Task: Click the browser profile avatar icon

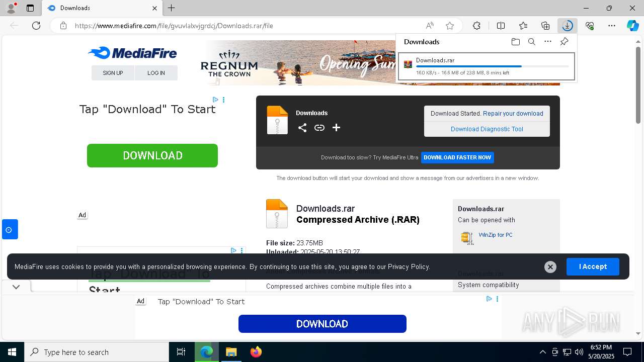Action: [11, 8]
